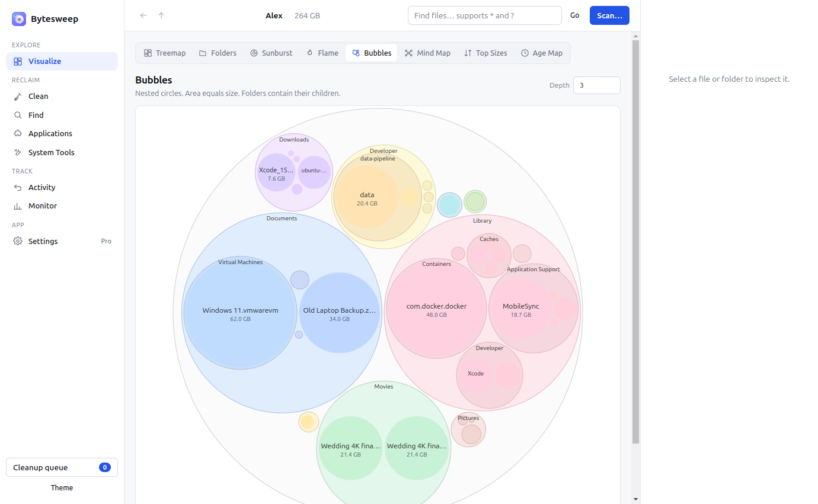Click the Movies bubble label

point(384,387)
